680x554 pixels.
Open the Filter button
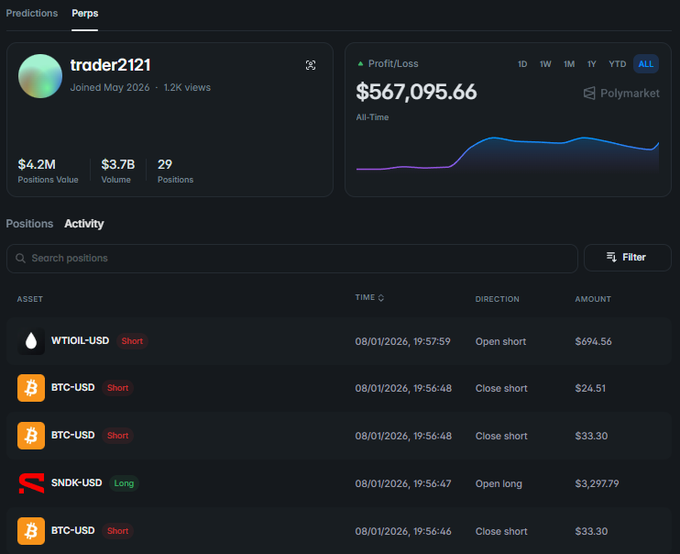(628, 258)
